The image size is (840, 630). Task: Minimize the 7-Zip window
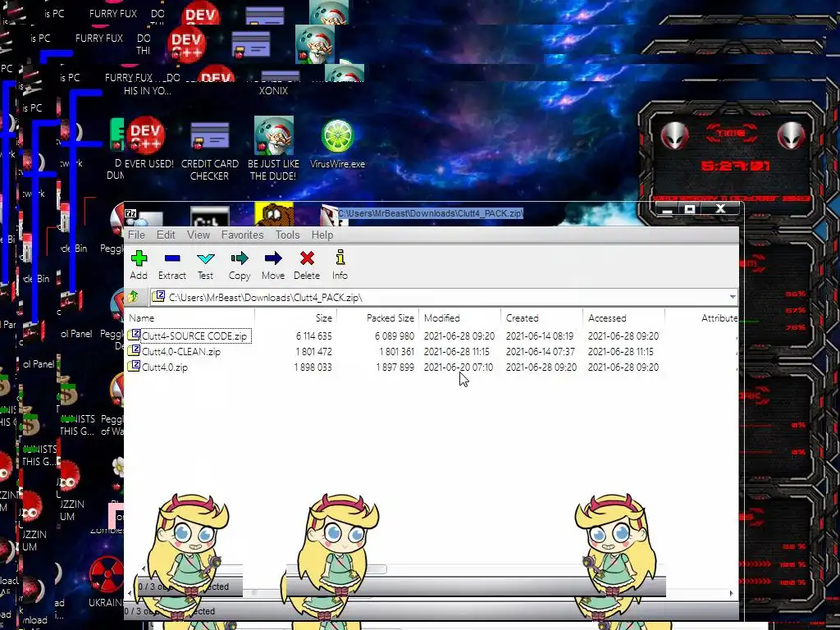(x=667, y=209)
